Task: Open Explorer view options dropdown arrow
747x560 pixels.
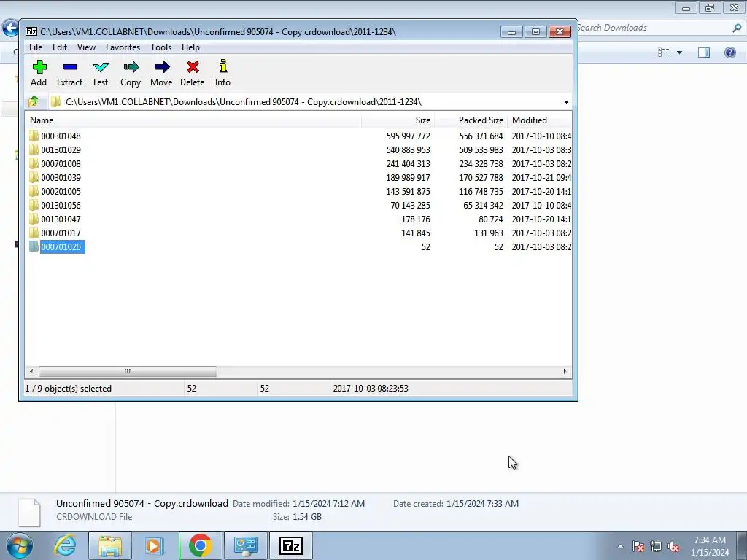Action: pyautogui.click(x=679, y=52)
